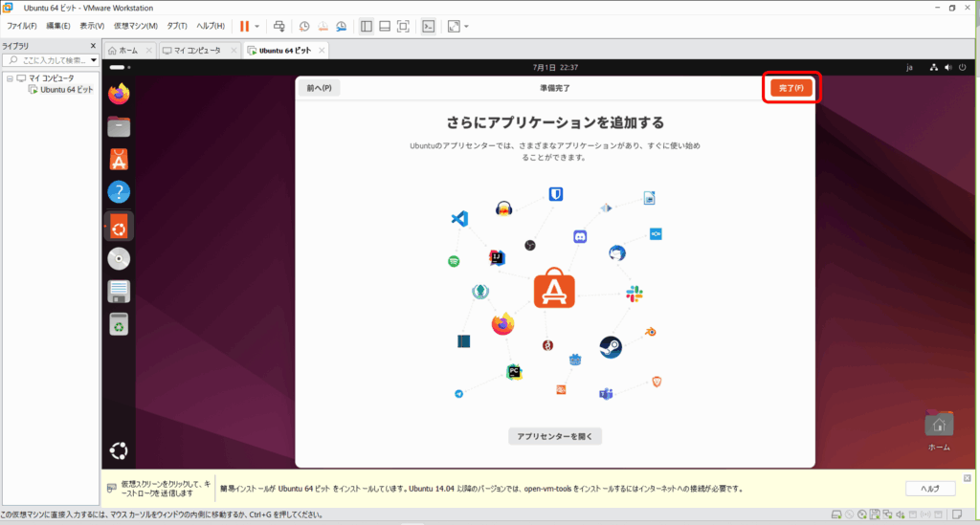
Task: Switch to the ホーム tab
Action: coord(122,50)
